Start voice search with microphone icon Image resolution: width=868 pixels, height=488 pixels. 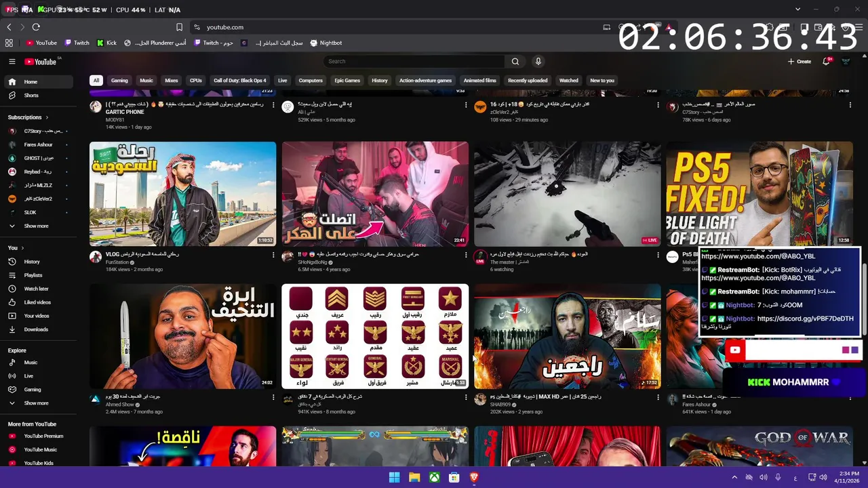[x=538, y=62]
